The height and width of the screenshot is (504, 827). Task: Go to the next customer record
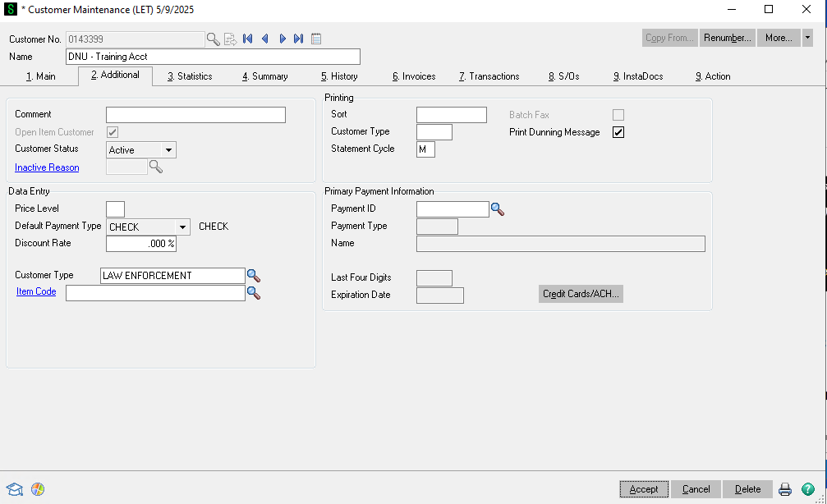pos(282,39)
